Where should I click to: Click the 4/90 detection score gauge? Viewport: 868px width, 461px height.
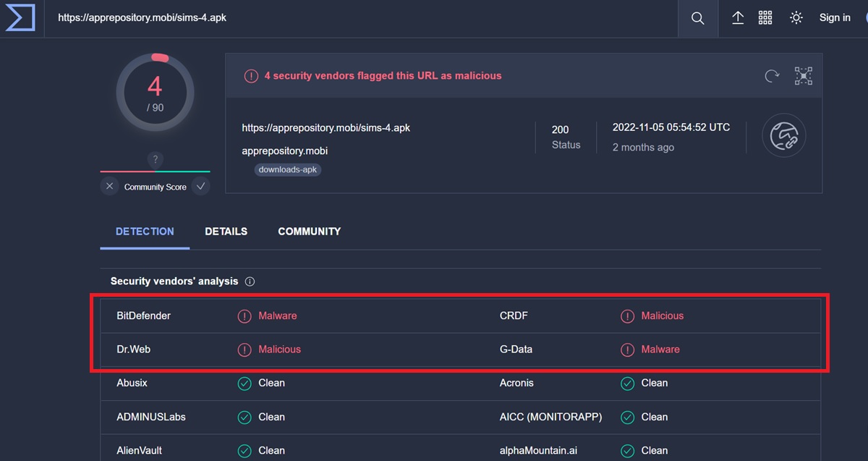point(155,93)
